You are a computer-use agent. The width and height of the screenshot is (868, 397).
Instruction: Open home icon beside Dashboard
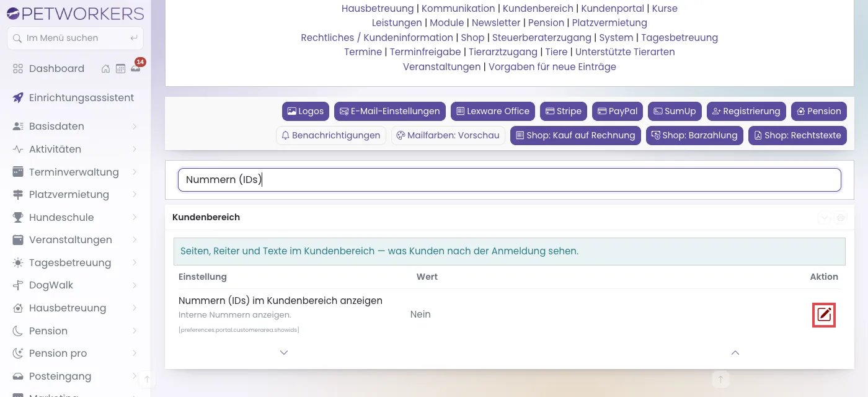(x=106, y=69)
